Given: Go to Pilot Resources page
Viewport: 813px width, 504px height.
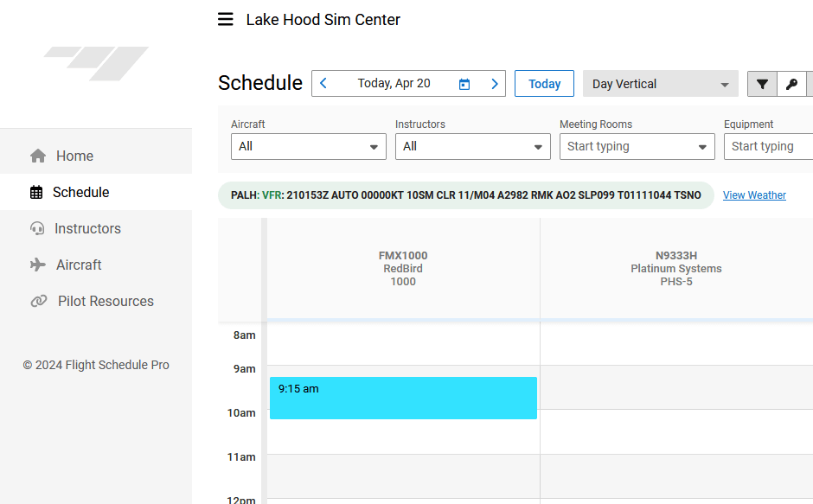Looking at the screenshot, I should (106, 301).
